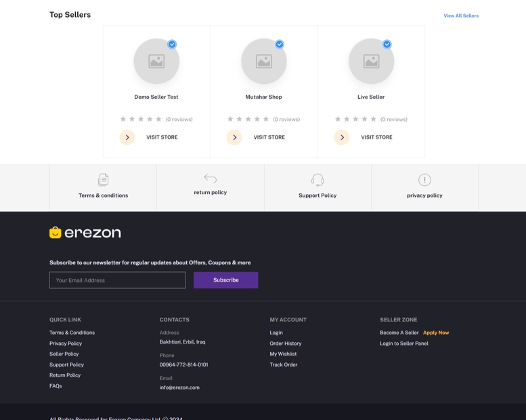The height and width of the screenshot is (420, 526).
Task: Visit store of Live Seller
Action: tap(376, 137)
